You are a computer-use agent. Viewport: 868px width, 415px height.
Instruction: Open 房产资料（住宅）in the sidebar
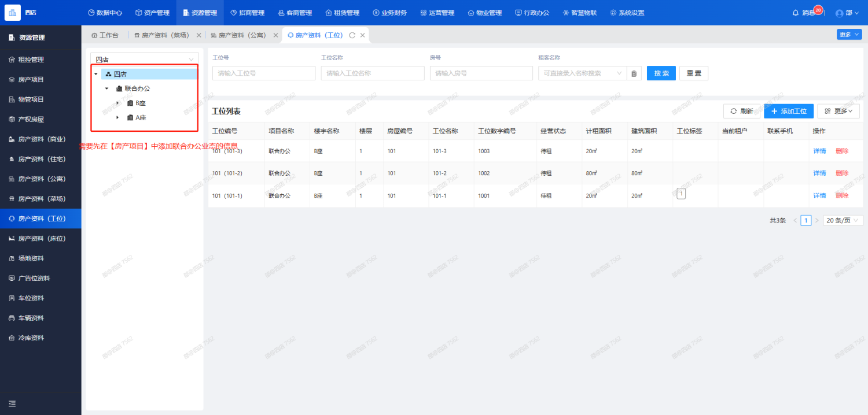[41, 159]
